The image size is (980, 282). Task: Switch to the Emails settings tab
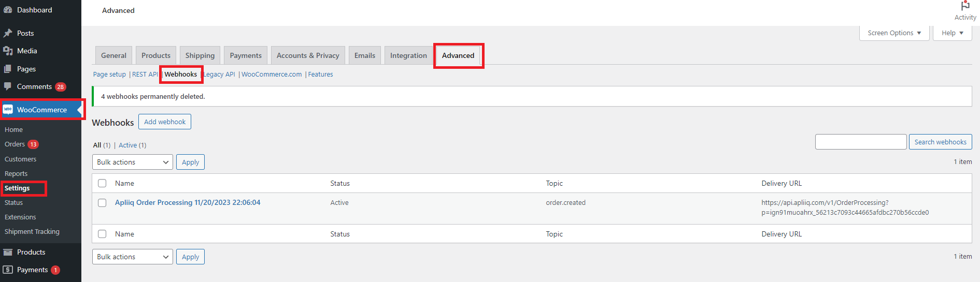point(365,55)
